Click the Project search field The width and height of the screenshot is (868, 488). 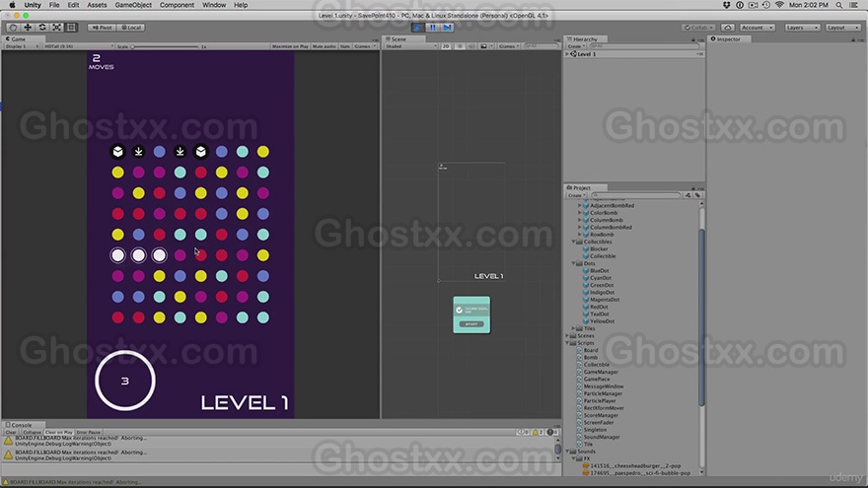coord(636,195)
